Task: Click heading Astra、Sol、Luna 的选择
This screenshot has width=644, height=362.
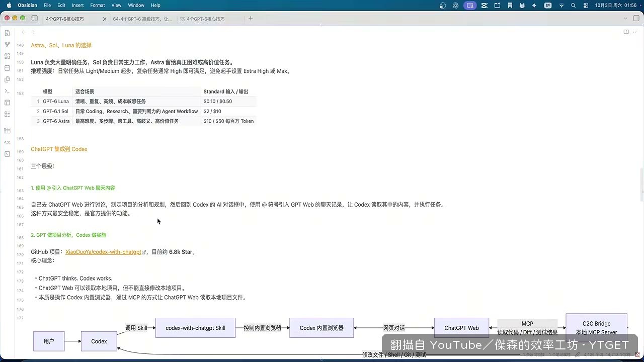Action: click(61, 45)
